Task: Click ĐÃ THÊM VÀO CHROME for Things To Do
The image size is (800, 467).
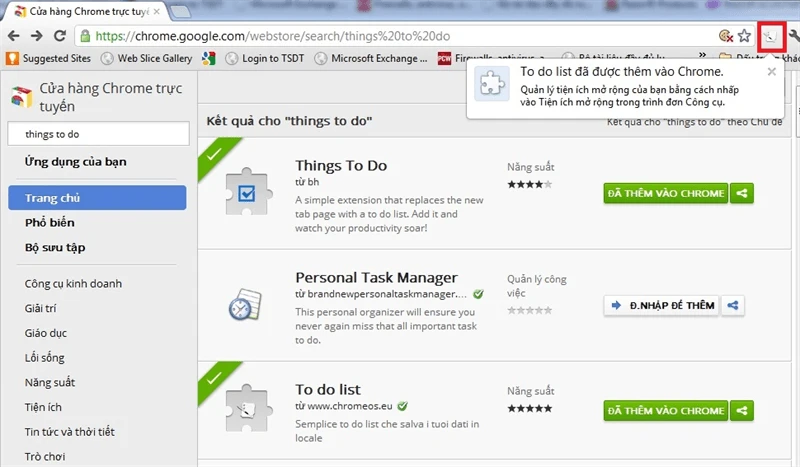Action: click(666, 193)
